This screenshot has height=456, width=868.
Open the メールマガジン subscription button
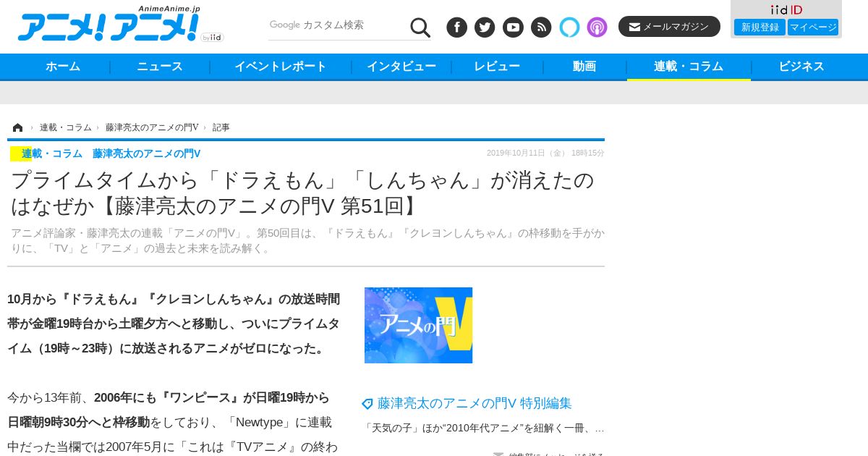coord(669,27)
